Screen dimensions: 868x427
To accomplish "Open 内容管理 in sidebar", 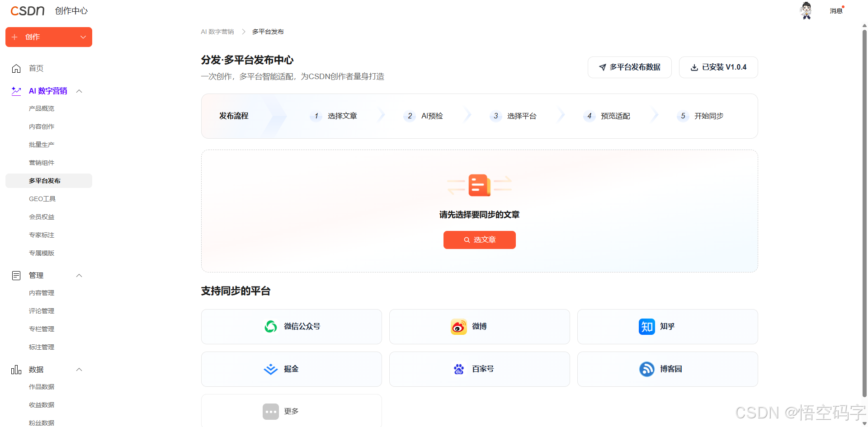I will (x=42, y=293).
